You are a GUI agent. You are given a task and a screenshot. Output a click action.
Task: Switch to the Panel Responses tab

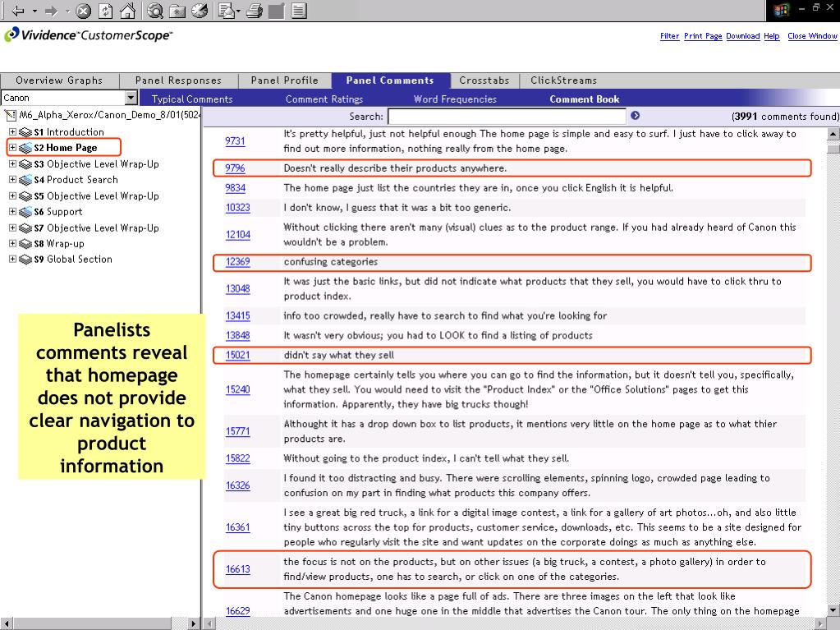pos(178,80)
